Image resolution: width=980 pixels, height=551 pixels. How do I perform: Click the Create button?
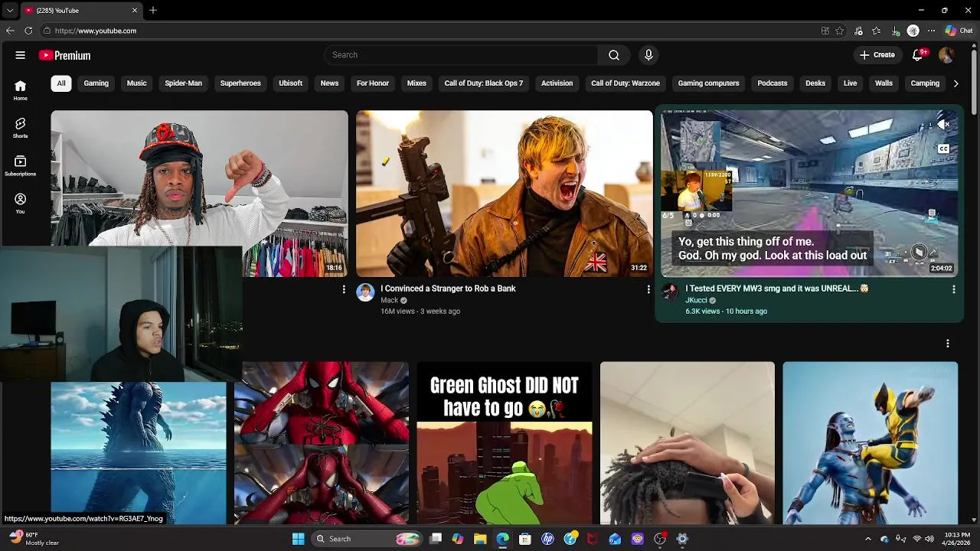click(877, 55)
